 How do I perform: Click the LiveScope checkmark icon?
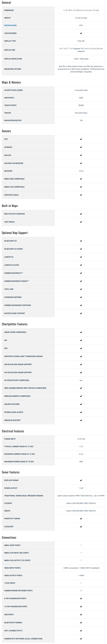(81, 527)
